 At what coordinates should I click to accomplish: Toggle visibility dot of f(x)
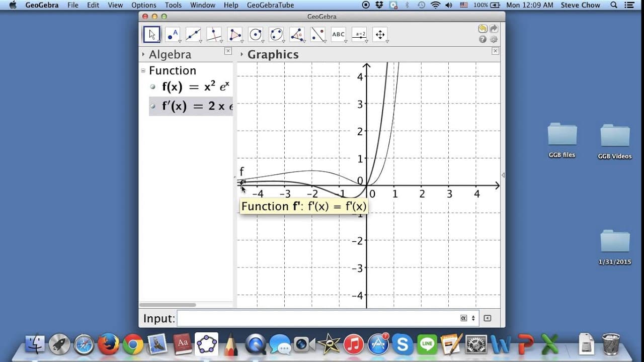click(x=153, y=86)
